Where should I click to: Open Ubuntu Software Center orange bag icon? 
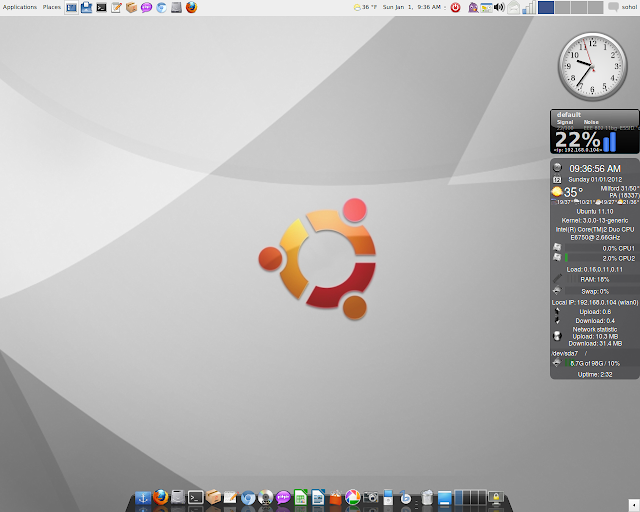pyautogui.click(x=336, y=497)
